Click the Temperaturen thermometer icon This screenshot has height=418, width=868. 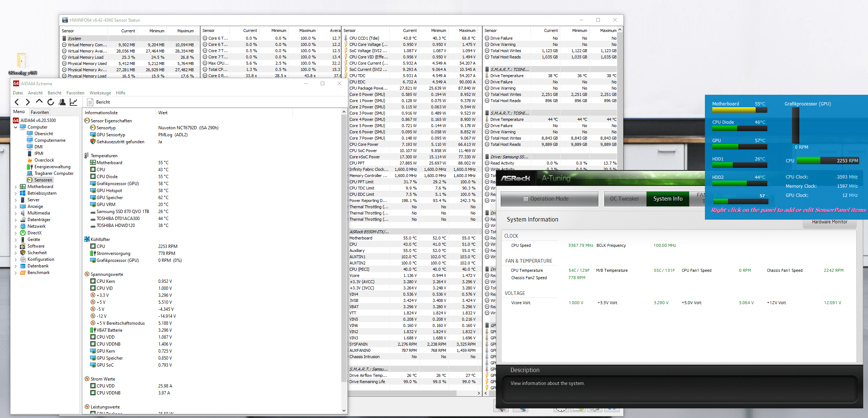[87, 156]
